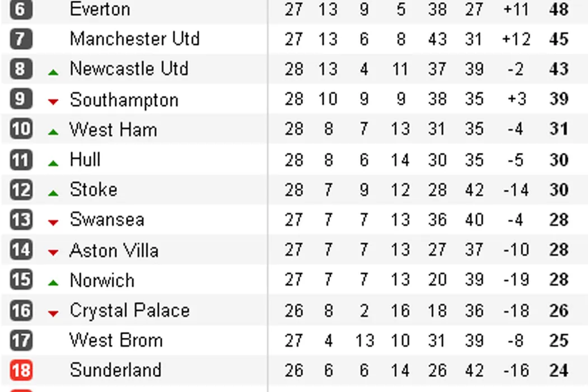This screenshot has height=392, width=588.
Task: Click the green up arrow next to Newcastle Utd
Action: [53, 72]
